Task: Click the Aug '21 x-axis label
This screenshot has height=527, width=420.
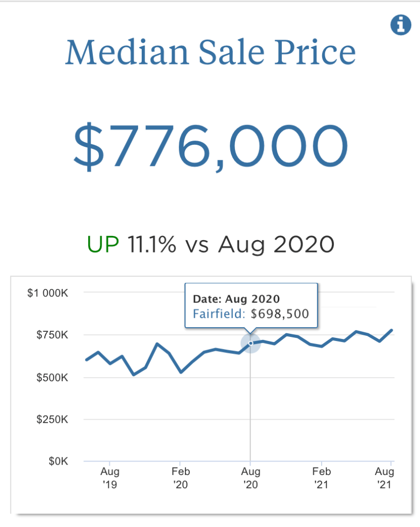Action: [384, 478]
